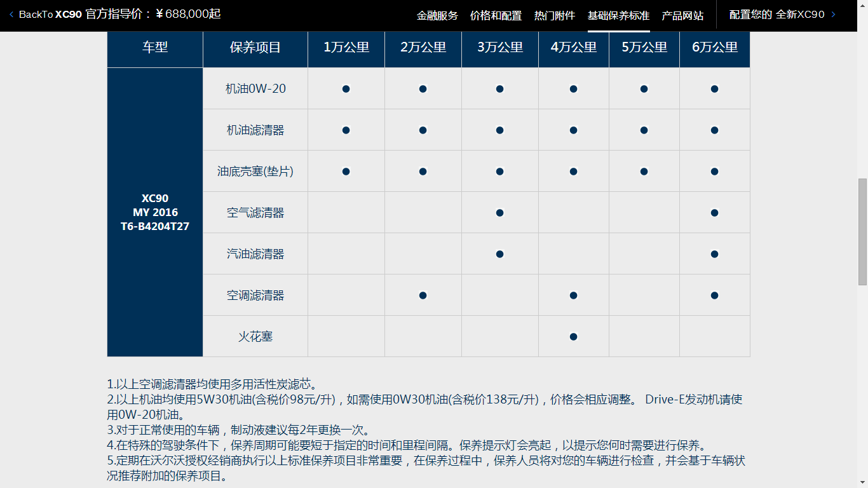This screenshot has width=868, height=488.
Task: Click the 机油0W-20 dot under 1万公里
Action: (346, 89)
